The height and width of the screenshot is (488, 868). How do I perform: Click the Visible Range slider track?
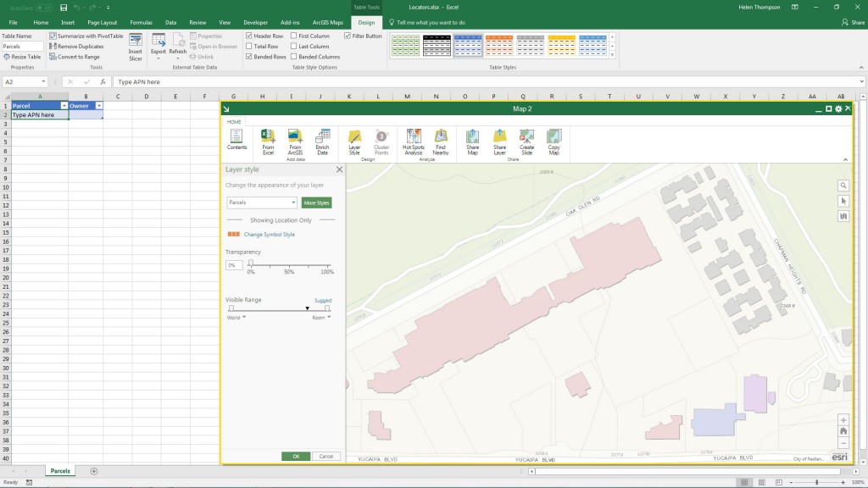(x=279, y=308)
